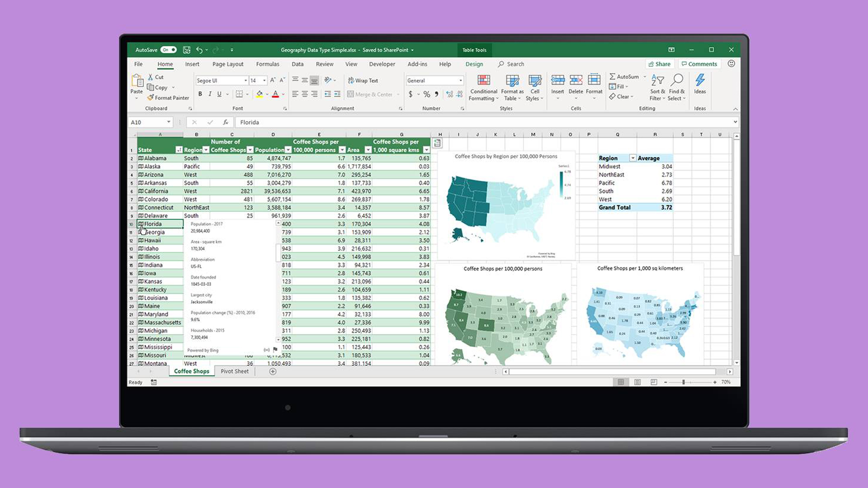Screen dimensions: 868x488
Task: Click the Insert ribbon tab
Action: pos(192,63)
